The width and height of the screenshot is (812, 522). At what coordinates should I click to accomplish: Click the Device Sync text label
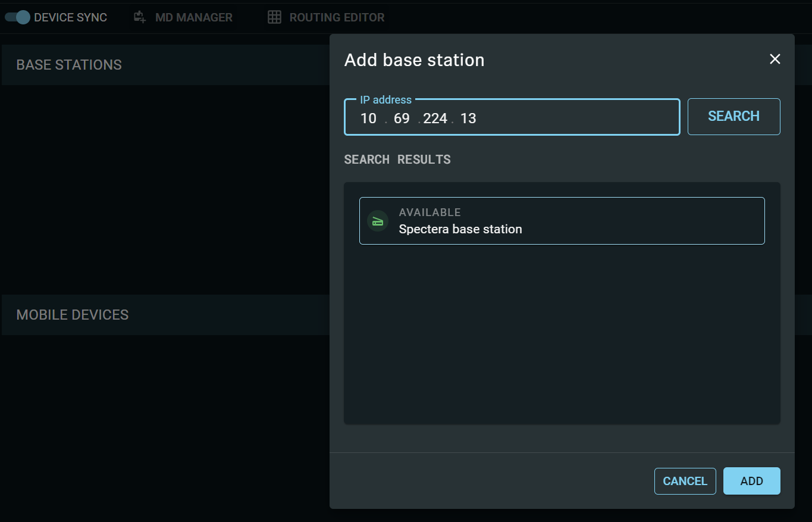point(70,17)
